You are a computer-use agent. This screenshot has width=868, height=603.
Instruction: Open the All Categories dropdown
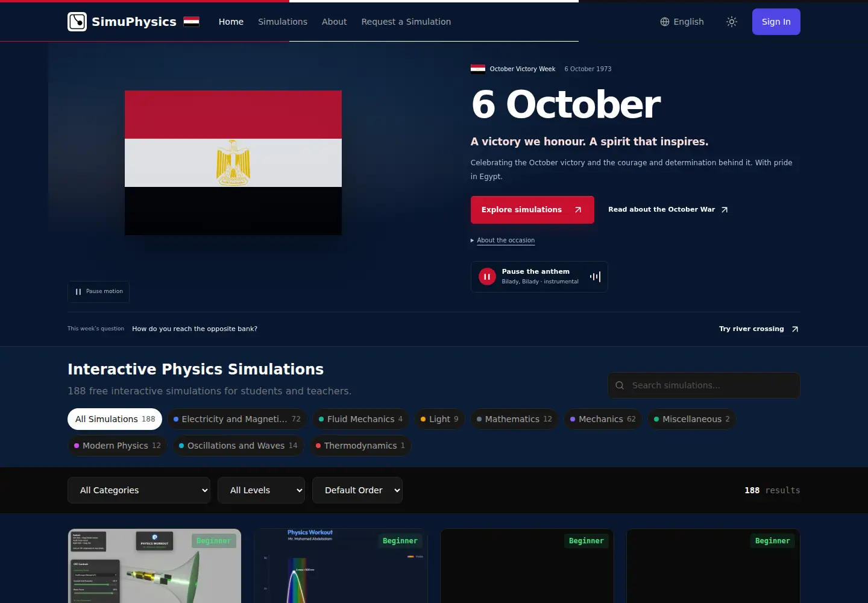point(139,490)
